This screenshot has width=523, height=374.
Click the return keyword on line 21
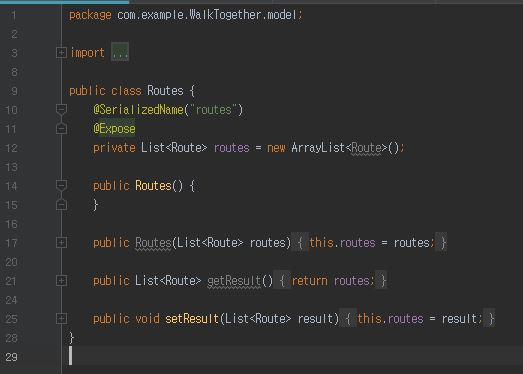[x=310, y=281]
